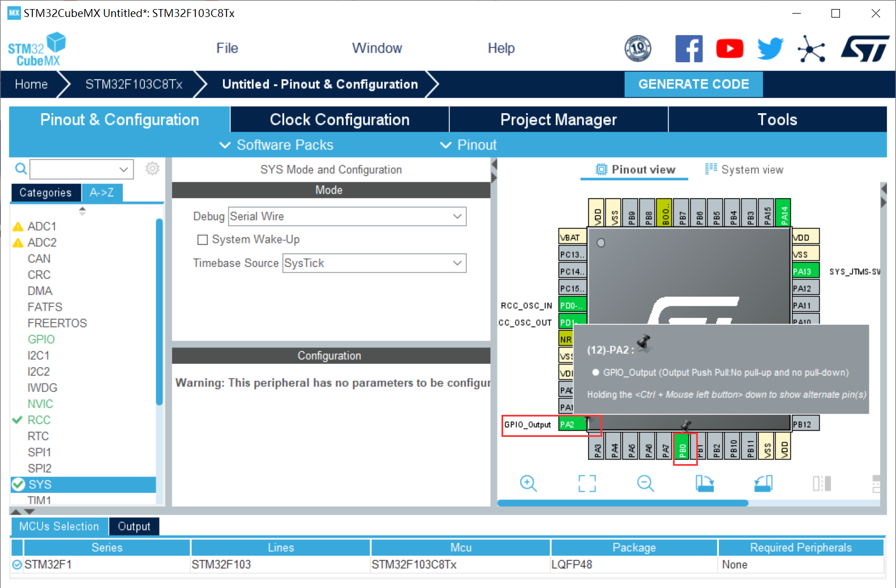Click the GENERATE CODE button
896x588 pixels.
tap(693, 84)
